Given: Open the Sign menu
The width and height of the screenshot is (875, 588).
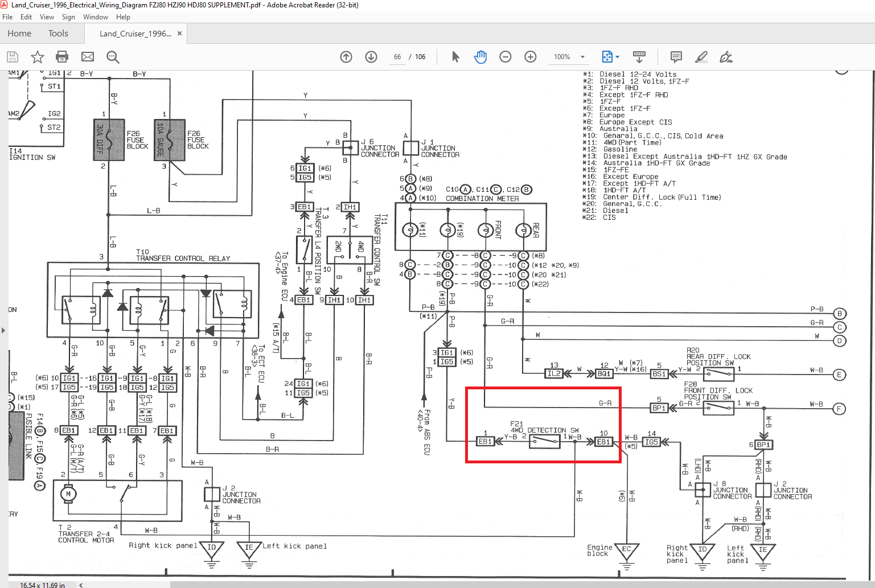Looking at the screenshot, I should coord(68,17).
